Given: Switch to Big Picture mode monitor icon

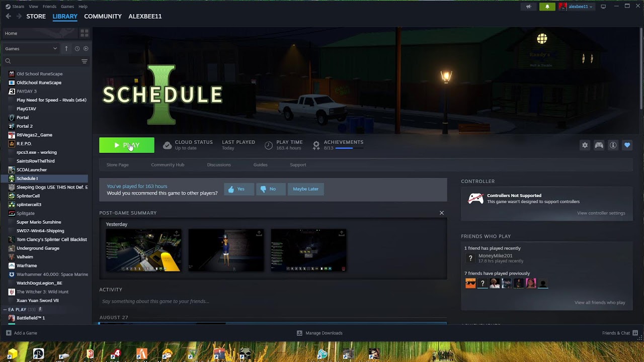Looking at the screenshot, I should tap(603, 7).
